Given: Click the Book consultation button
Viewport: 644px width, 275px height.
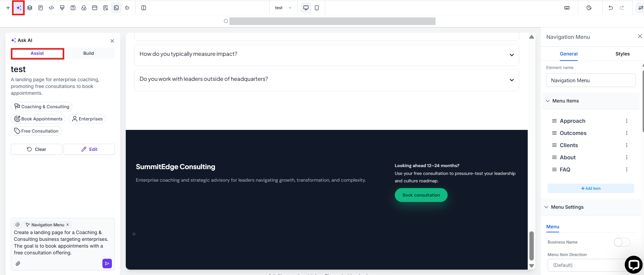Looking at the screenshot, I should click(x=421, y=195).
